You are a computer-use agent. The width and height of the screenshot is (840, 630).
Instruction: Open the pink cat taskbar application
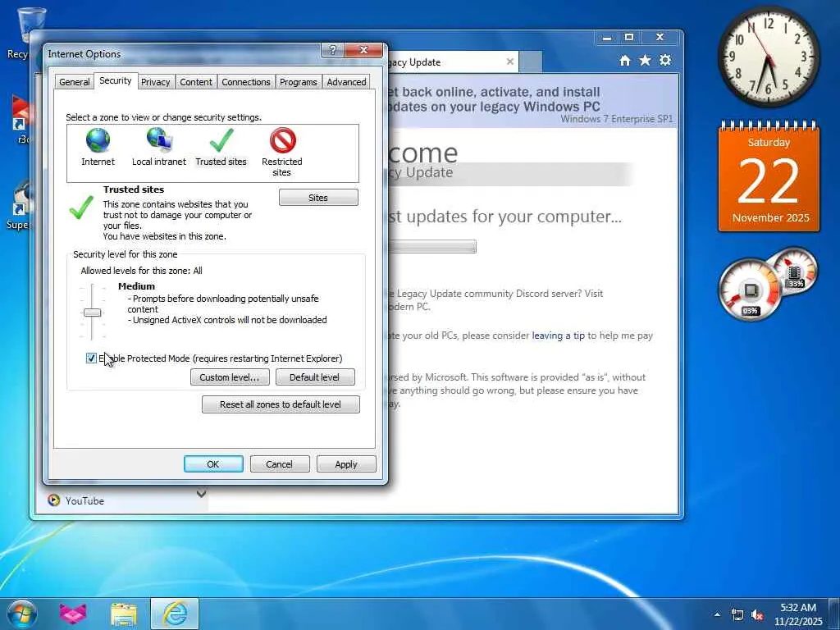click(x=73, y=614)
